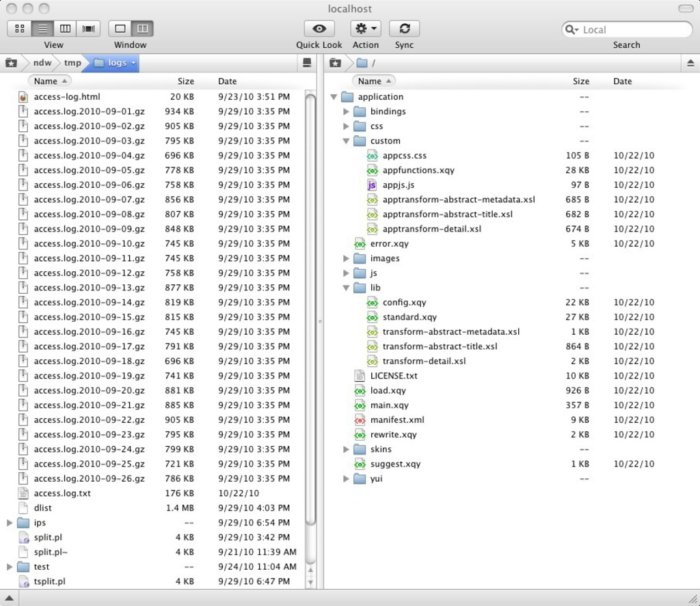Go to ndw folder in path bar
The height and width of the screenshot is (606, 700).
click(x=42, y=63)
